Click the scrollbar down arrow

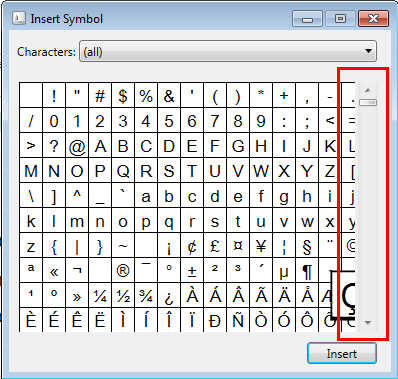368,323
